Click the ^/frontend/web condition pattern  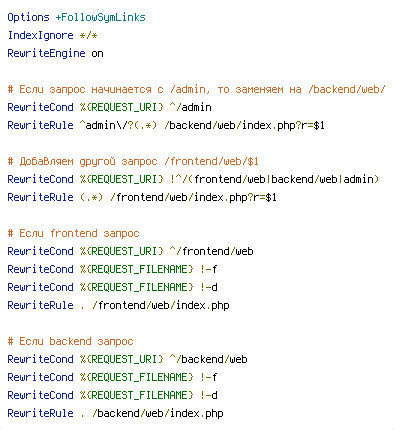[211, 251]
